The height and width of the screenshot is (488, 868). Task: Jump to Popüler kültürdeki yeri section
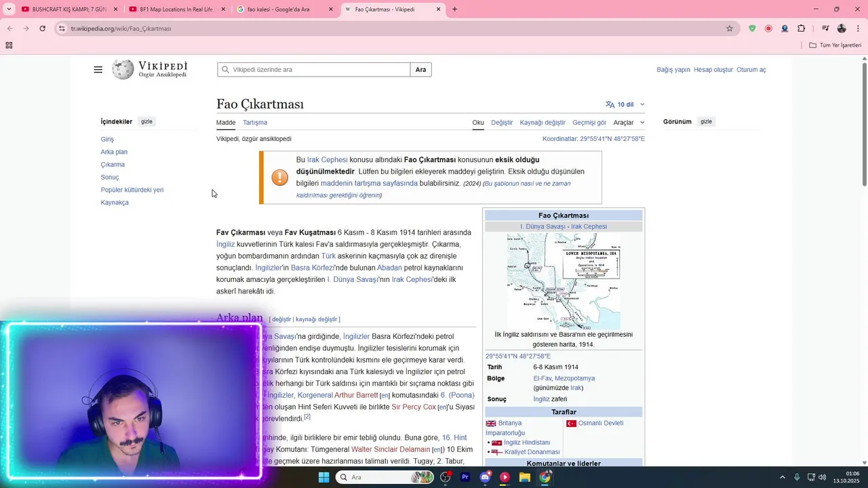[132, 190]
